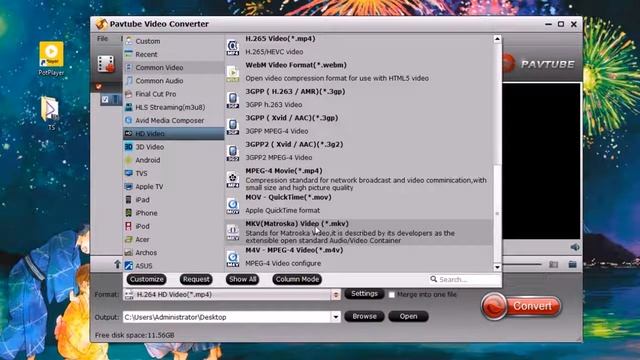Browse for output folder

coord(364,316)
